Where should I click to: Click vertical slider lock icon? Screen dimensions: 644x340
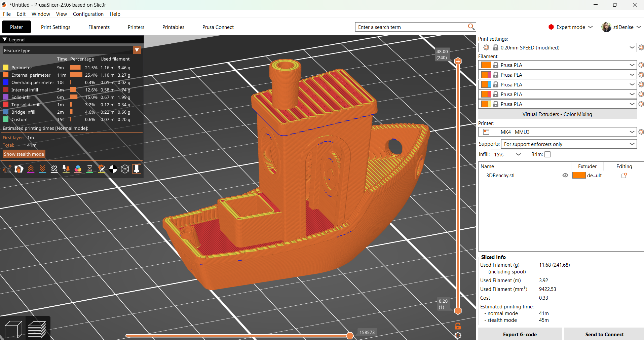[458, 326]
